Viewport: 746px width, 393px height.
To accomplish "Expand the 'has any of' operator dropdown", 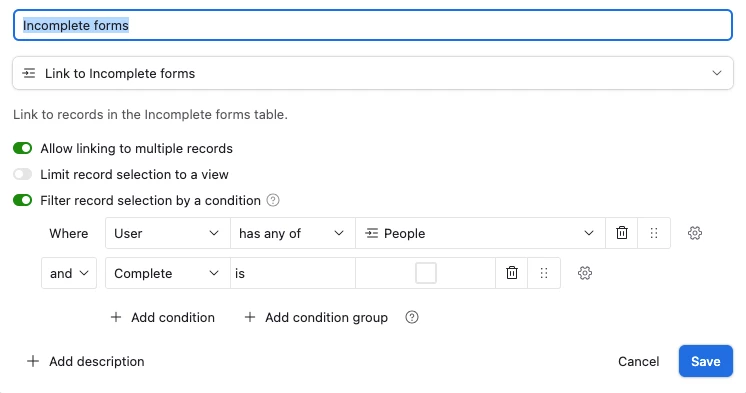I will point(293,233).
